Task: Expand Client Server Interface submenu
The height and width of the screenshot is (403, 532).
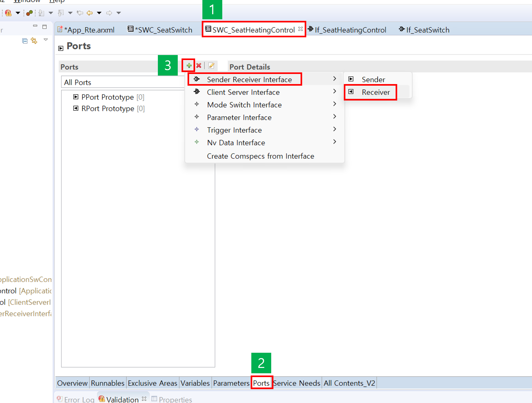Action: tap(243, 92)
